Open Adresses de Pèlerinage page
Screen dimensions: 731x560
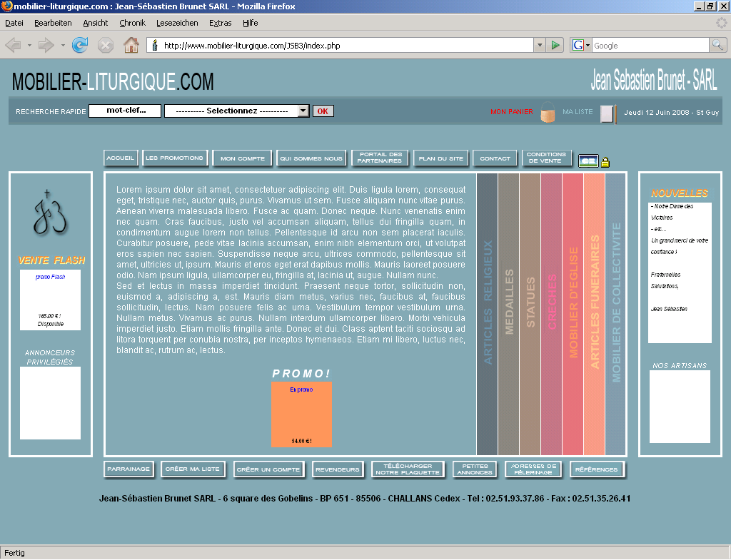pyautogui.click(x=534, y=469)
